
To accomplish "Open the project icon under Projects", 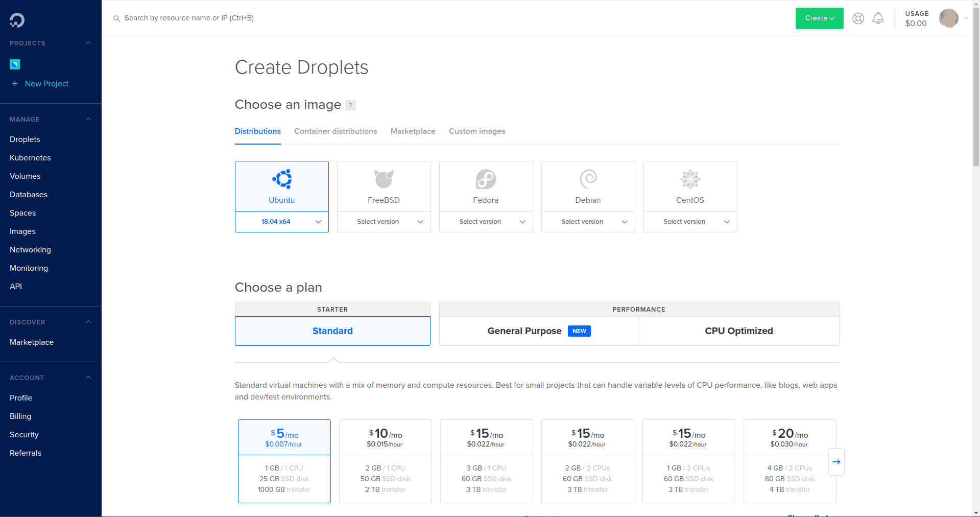I will pos(15,64).
